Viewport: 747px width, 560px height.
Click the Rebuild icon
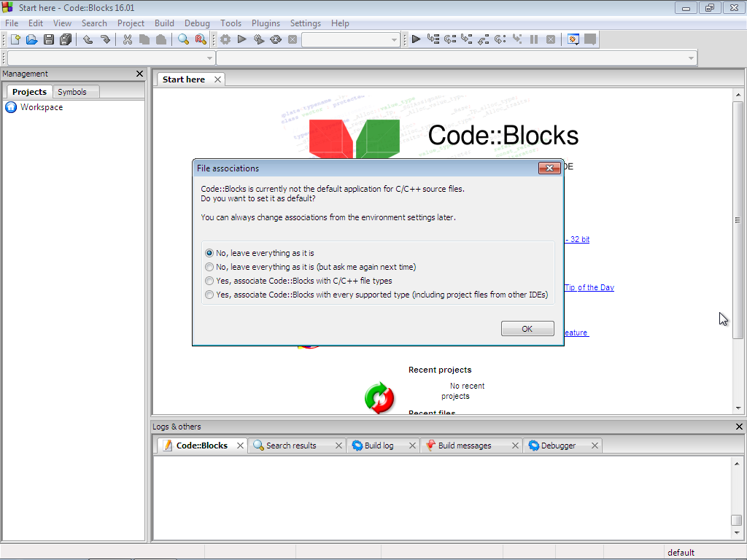(276, 39)
